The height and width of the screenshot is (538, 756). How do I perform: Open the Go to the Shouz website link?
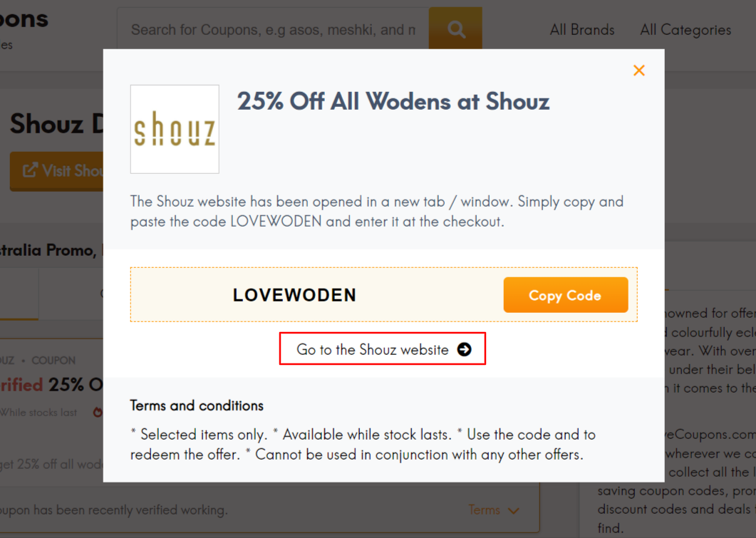pyautogui.click(x=373, y=349)
